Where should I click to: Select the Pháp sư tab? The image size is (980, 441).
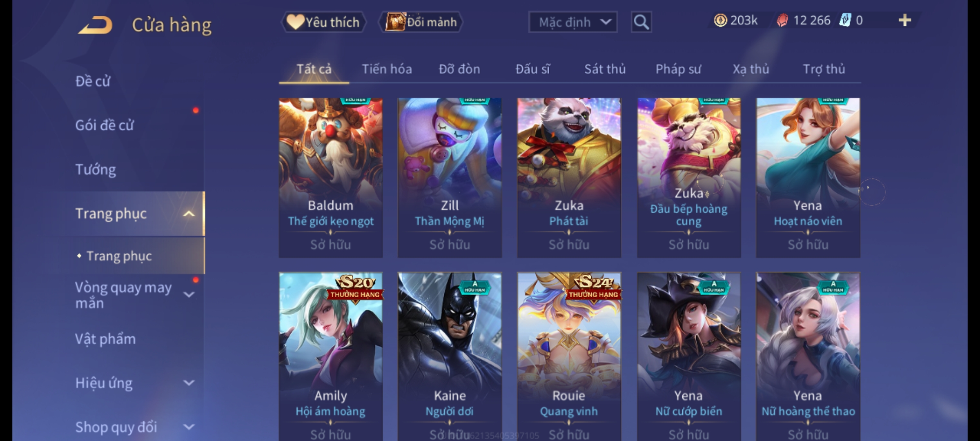click(678, 69)
